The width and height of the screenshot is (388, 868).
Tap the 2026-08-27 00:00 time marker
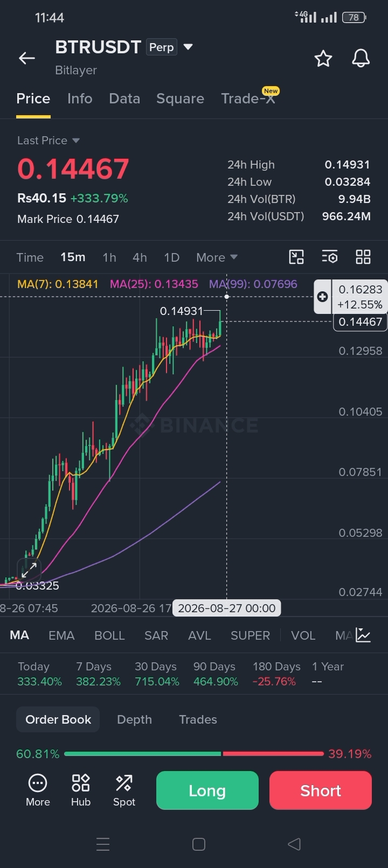coord(226,608)
